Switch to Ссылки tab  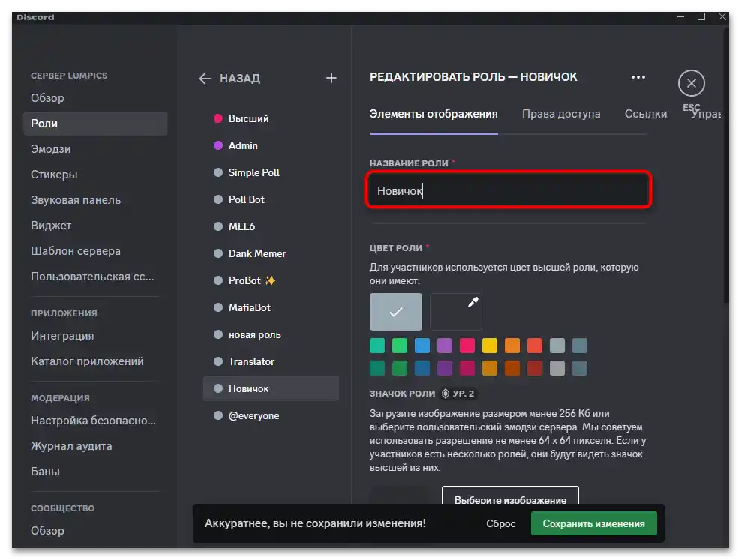646,114
